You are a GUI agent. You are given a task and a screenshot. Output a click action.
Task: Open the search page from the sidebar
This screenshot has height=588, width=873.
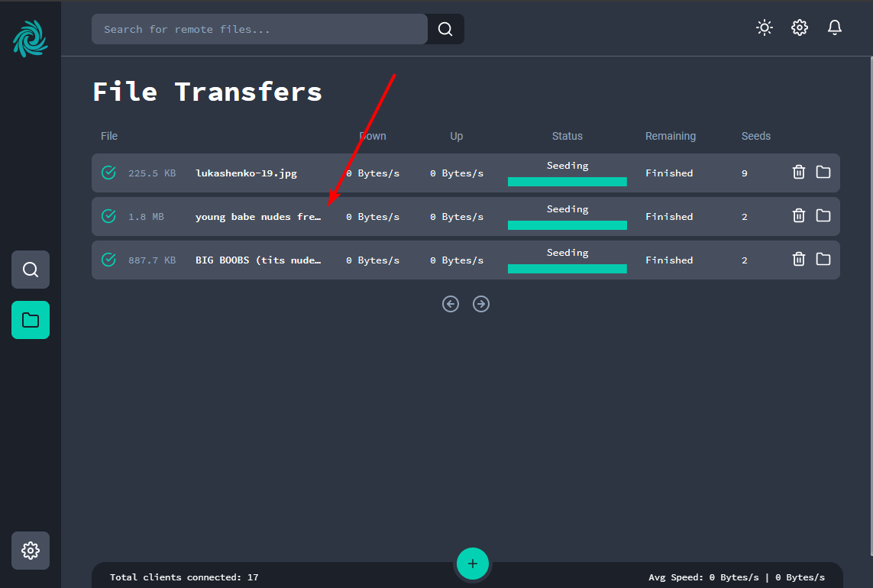tap(31, 270)
